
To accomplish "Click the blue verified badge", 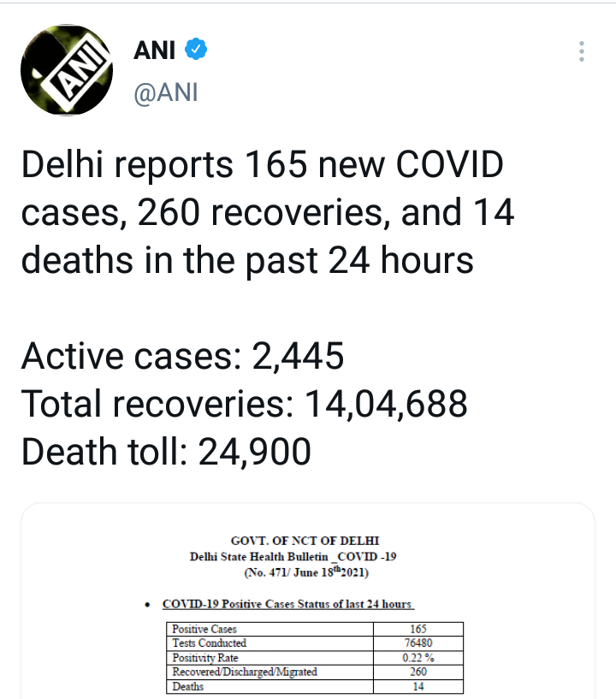I will pyautogui.click(x=197, y=50).
